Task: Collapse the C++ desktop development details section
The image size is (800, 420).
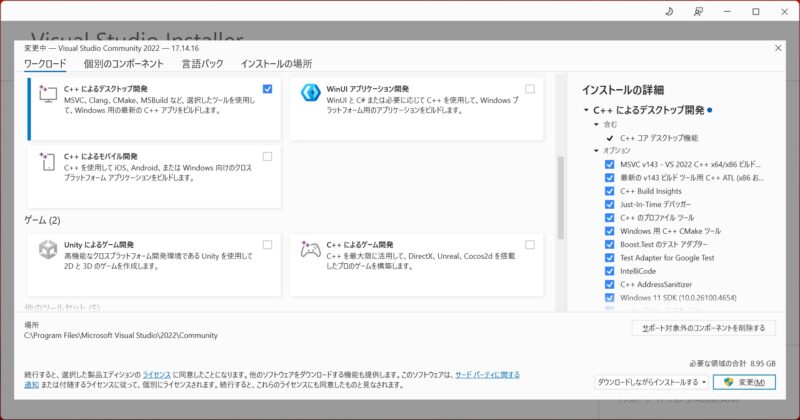Action: [x=586, y=110]
